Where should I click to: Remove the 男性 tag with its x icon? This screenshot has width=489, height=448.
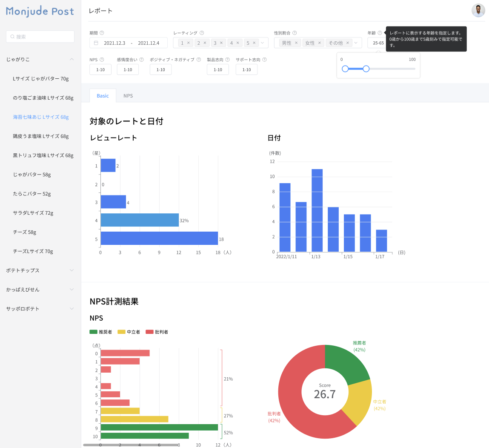(296, 43)
